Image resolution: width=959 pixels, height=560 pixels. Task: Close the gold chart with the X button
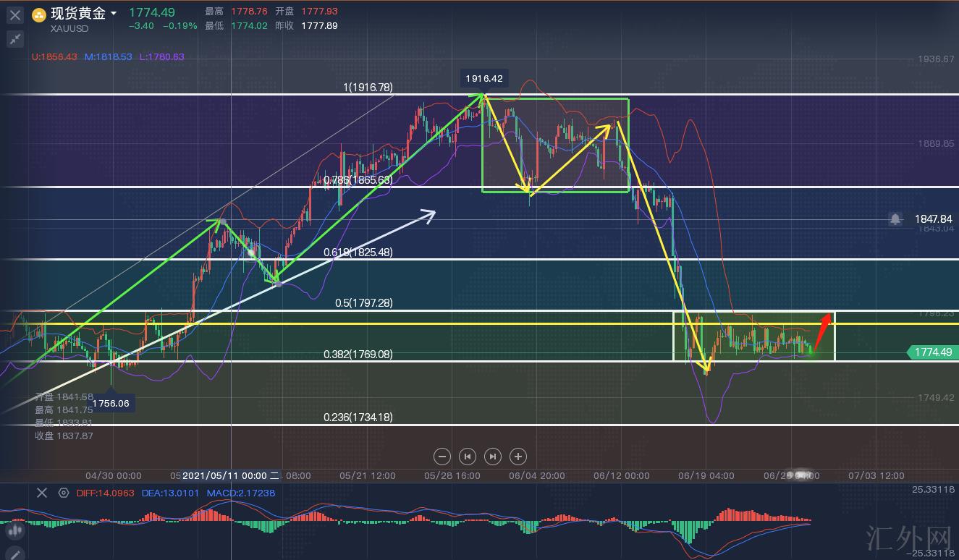pos(14,14)
